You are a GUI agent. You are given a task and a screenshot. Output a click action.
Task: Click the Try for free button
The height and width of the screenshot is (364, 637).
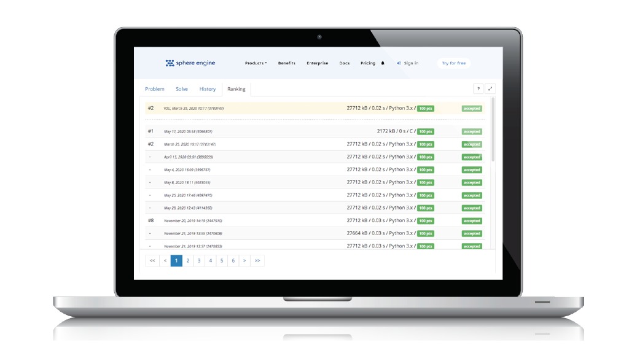453,63
